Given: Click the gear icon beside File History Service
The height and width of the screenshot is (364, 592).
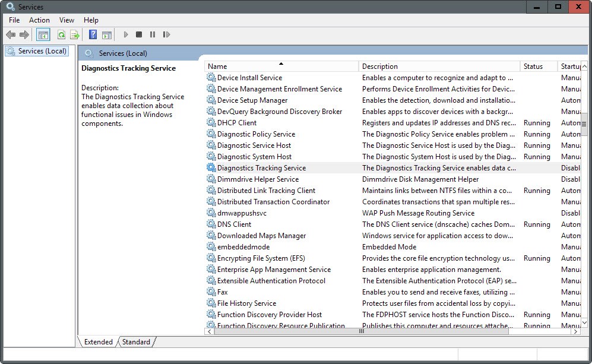Looking at the screenshot, I should coord(211,303).
